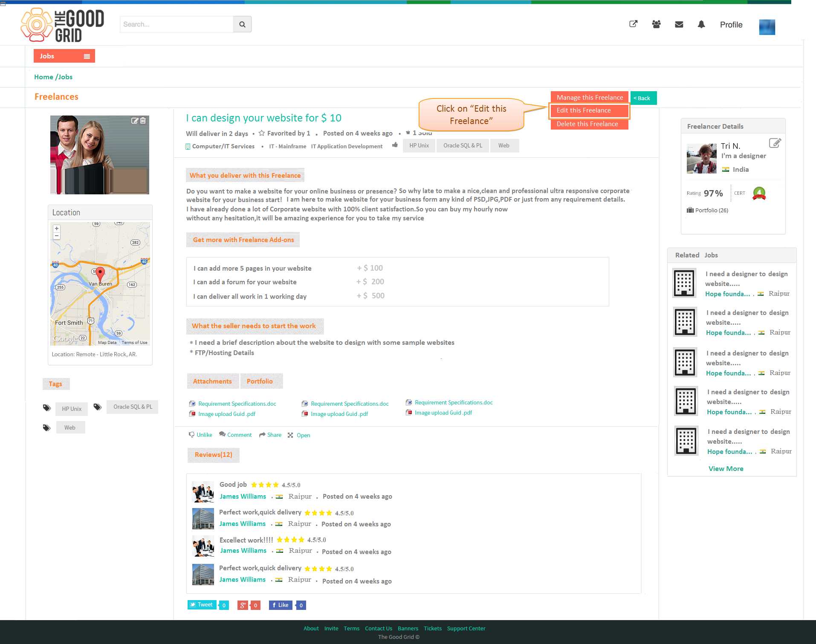Open the notifications bell icon
The image size is (816, 644).
click(x=701, y=24)
